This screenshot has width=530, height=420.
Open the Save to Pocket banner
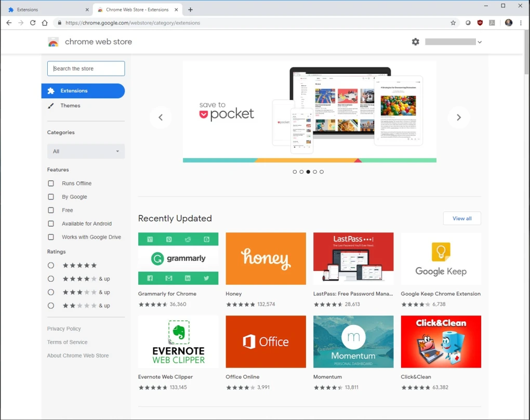coord(310,112)
